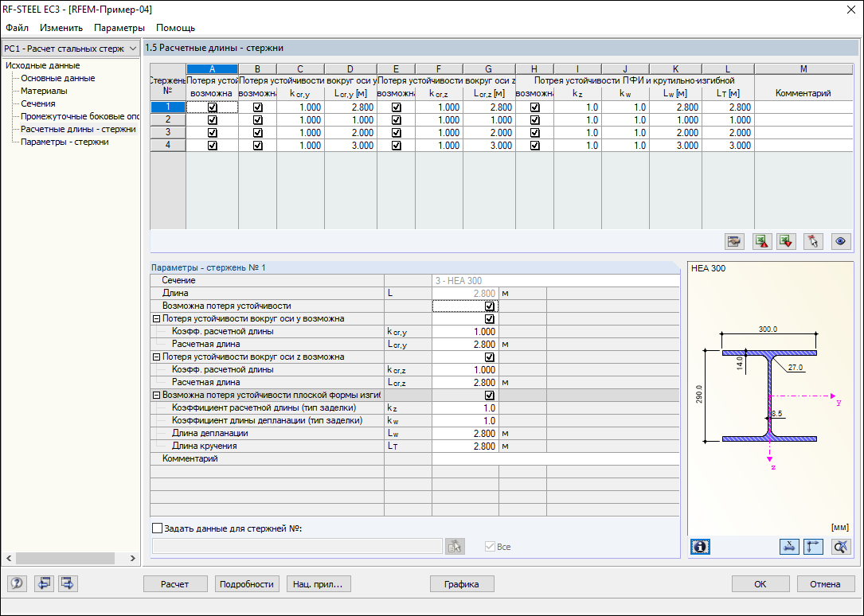Viewport: 864px width, 616px height.
Task: Open the Нац. прил... button
Action: pyautogui.click(x=319, y=584)
